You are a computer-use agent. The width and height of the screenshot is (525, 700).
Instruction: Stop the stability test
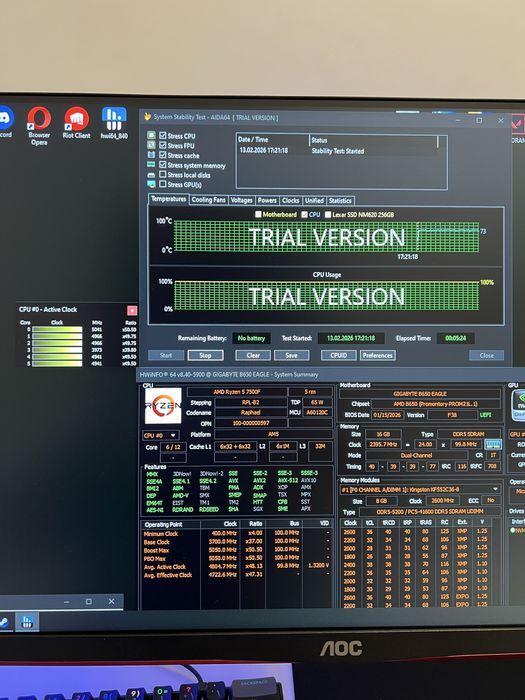[x=205, y=355]
